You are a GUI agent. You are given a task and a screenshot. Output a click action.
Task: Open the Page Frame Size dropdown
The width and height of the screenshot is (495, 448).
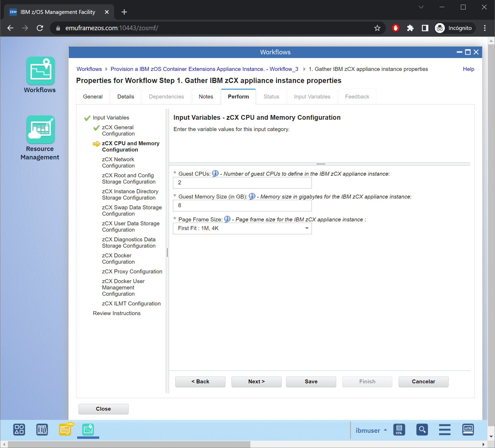[242, 228]
